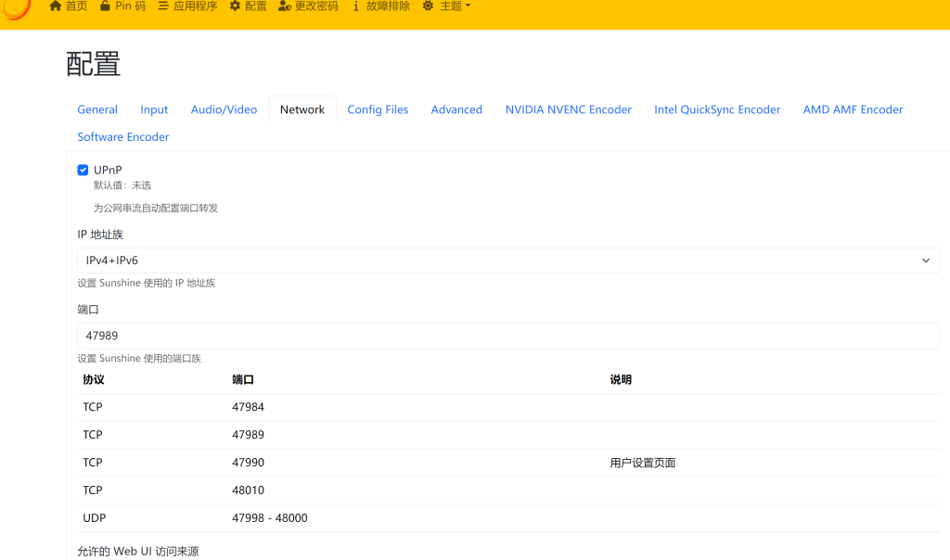
Task: Switch to the General tab
Action: (x=97, y=109)
